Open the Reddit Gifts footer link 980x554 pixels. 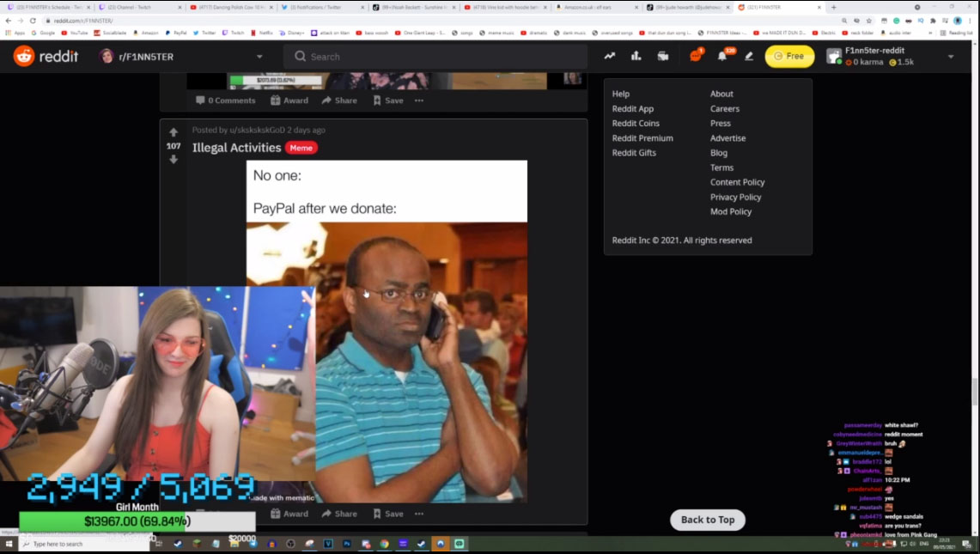[634, 153]
